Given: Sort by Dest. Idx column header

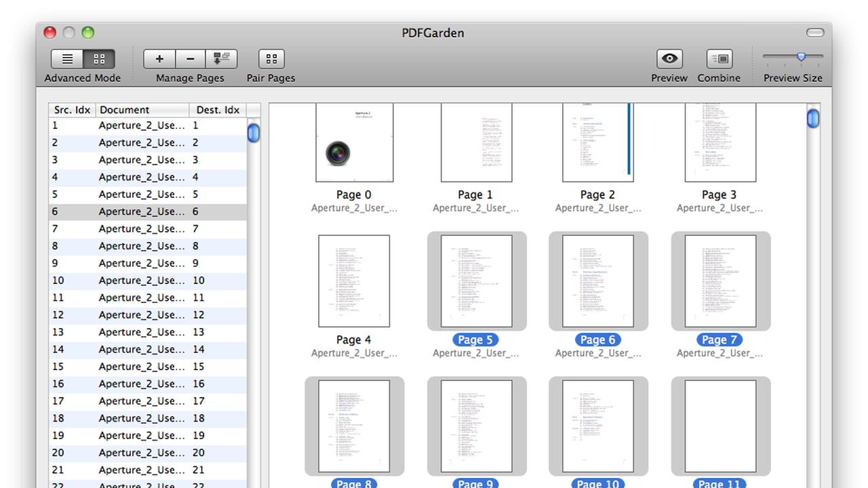Looking at the screenshot, I should pyautogui.click(x=218, y=110).
